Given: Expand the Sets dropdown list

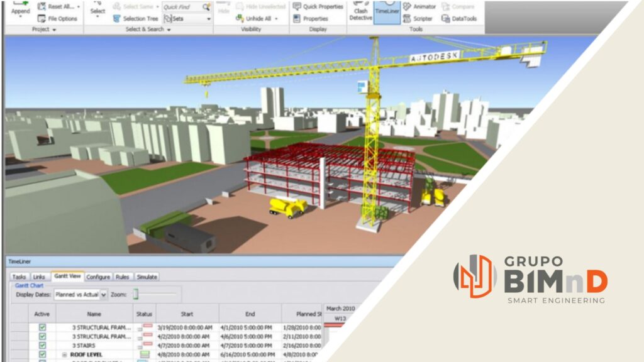Looking at the screenshot, I should pos(208,19).
